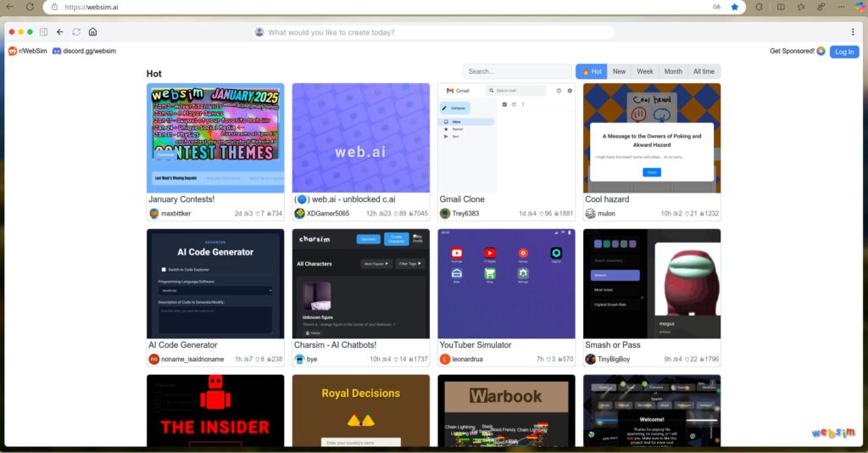Click Get Sponsored! link
The image size is (868, 453).
pos(797,51)
